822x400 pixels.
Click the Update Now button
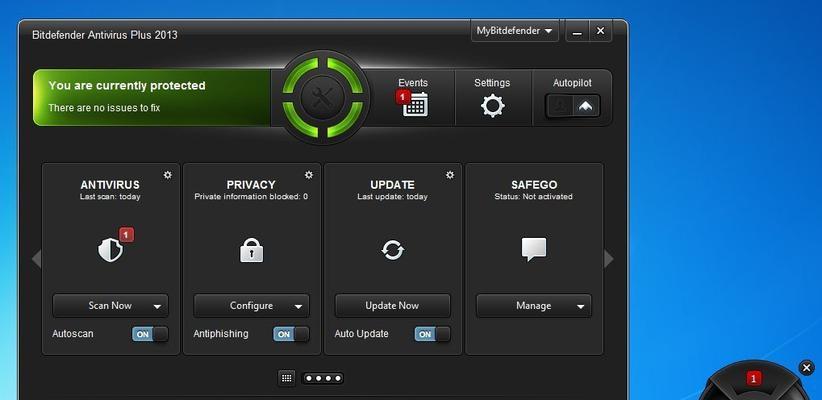(393, 306)
